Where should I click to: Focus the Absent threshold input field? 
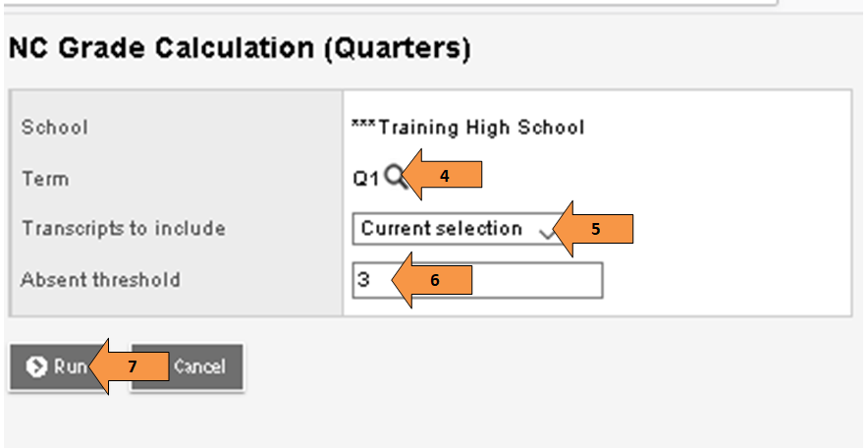point(477,280)
